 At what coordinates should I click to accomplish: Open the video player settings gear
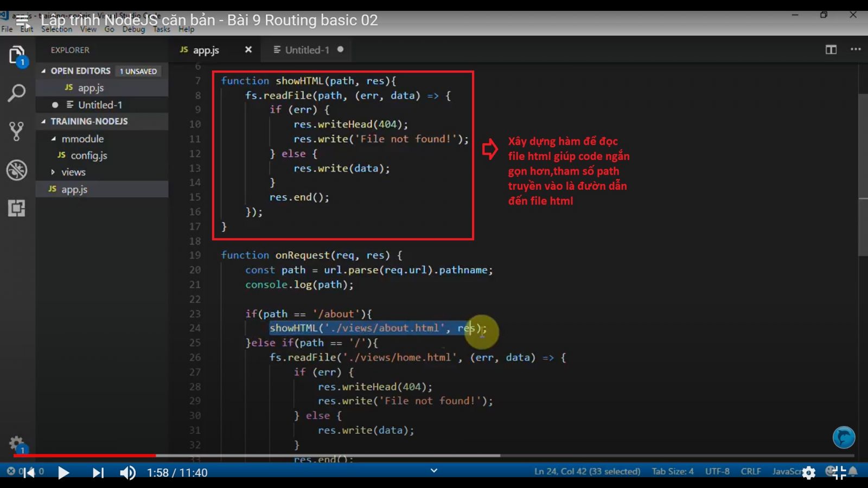[x=809, y=473]
